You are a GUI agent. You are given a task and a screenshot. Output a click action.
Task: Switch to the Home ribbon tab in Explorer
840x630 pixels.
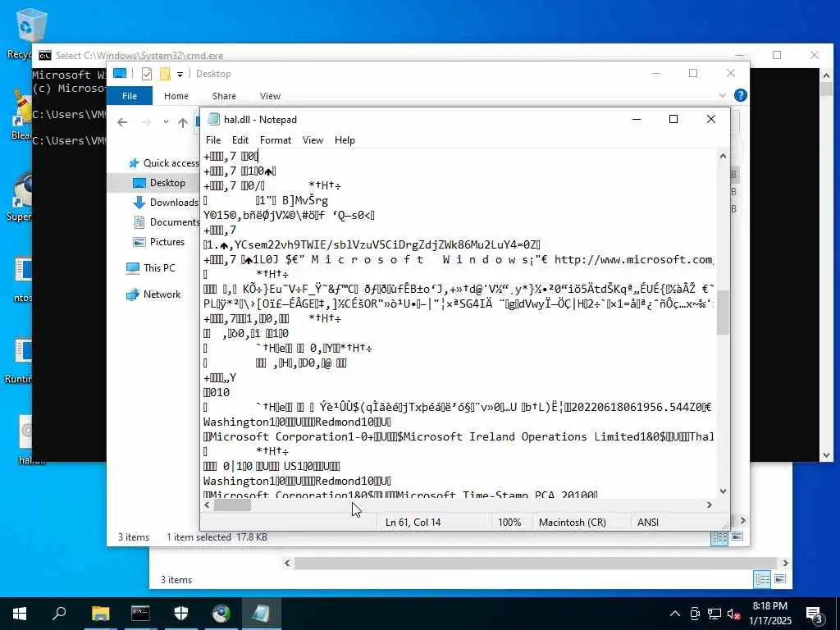click(x=176, y=96)
